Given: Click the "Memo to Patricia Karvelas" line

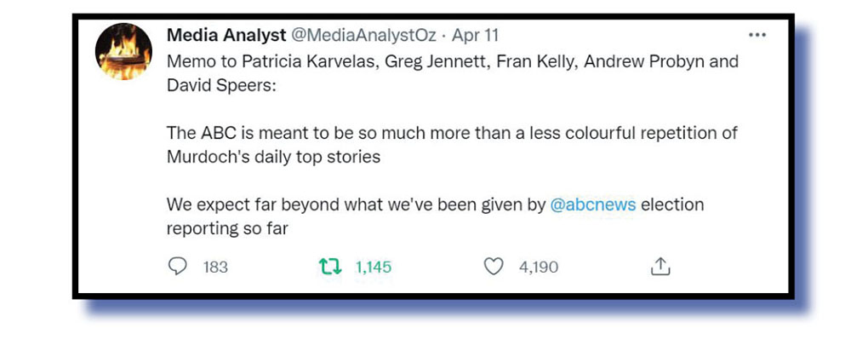Looking at the screenshot, I should [255, 62].
